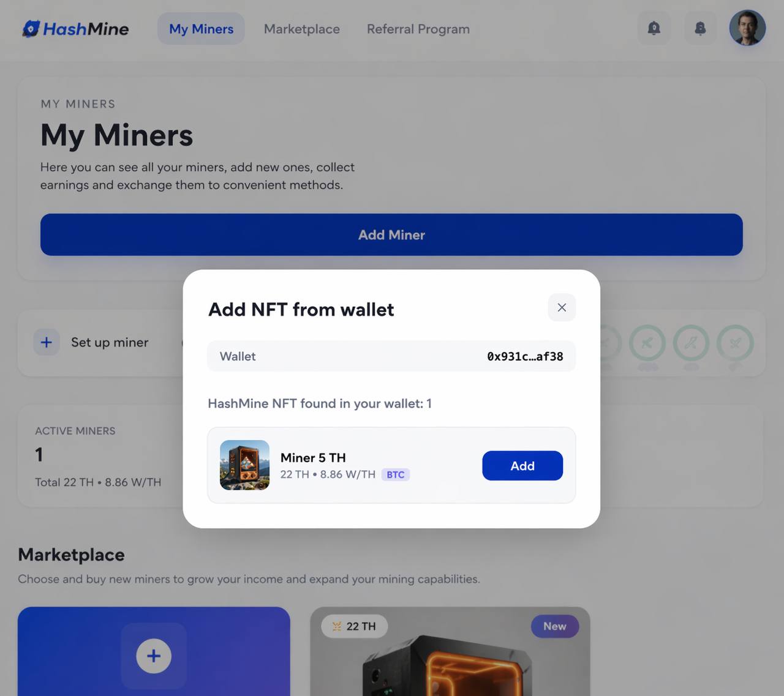Click the second green circular badge icon

click(x=647, y=343)
